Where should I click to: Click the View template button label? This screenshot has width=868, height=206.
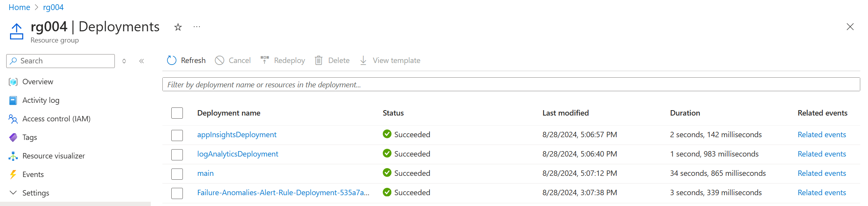point(396,60)
